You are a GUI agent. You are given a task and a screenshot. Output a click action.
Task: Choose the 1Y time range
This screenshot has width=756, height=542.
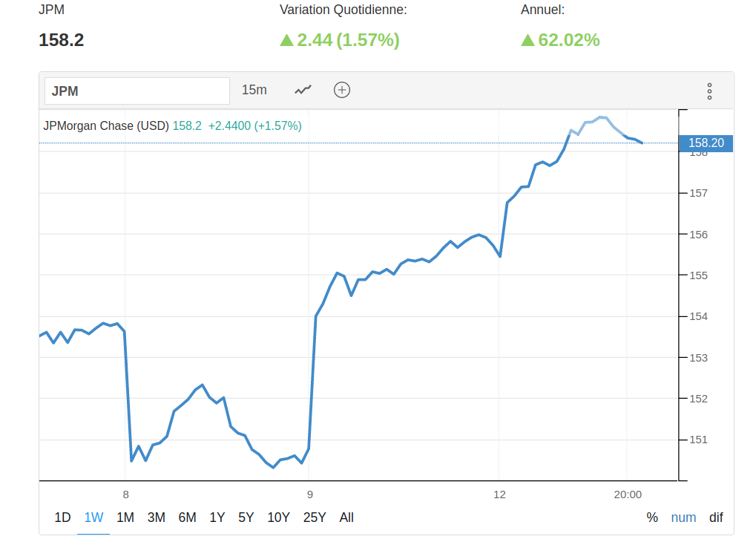pyautogui.click(x=217, y=517)
